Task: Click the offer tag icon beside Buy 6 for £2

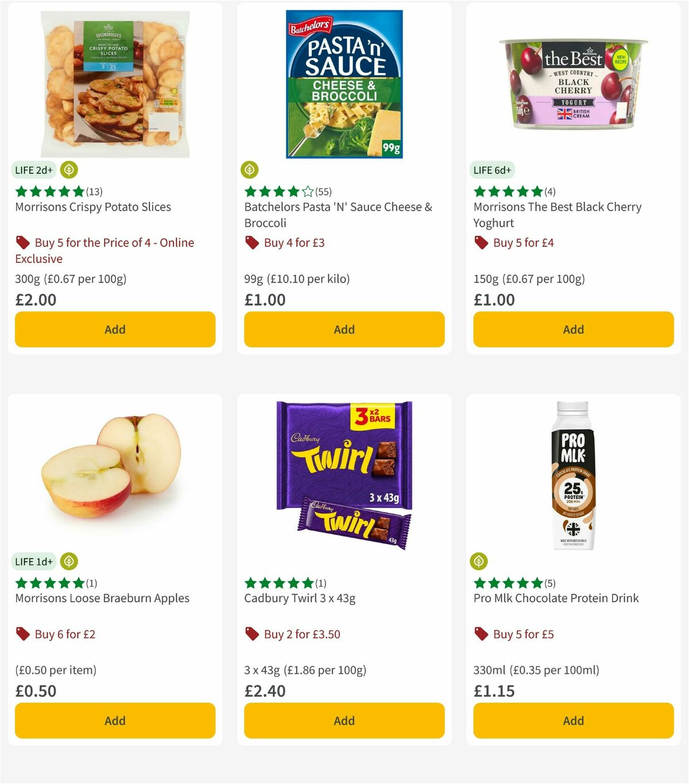Action: coord(23,634)
